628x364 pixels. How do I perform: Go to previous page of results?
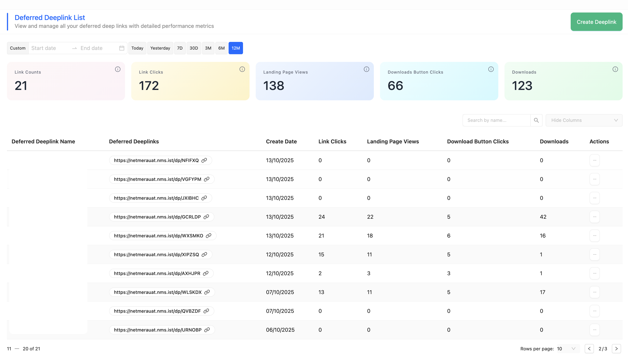[589, 349]
